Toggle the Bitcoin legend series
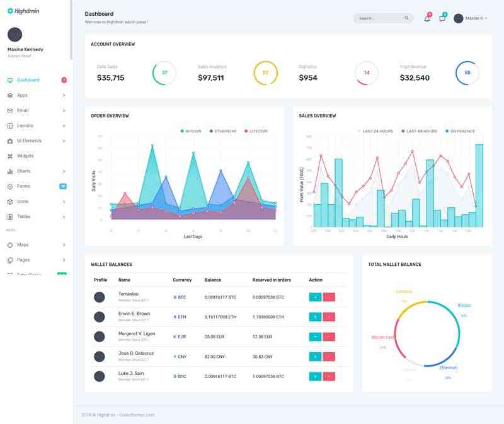The height and width of the screenshot is (424, 504). tap(190, 131)
